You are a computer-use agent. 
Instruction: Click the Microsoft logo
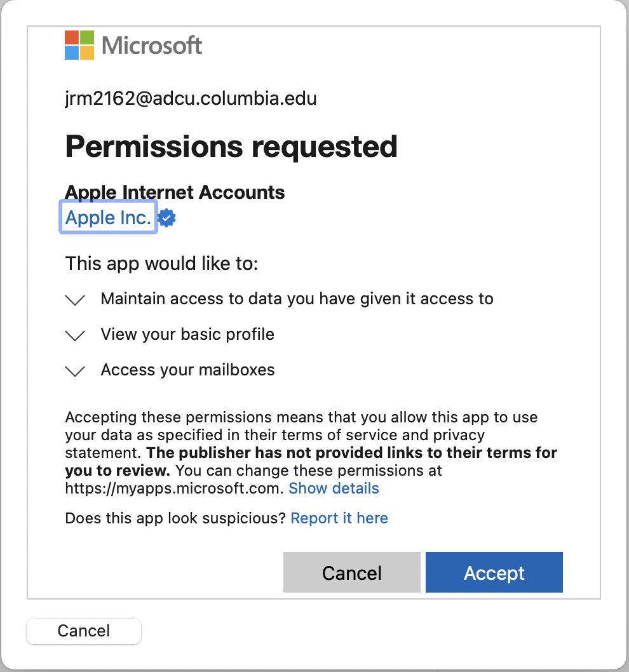133,45
